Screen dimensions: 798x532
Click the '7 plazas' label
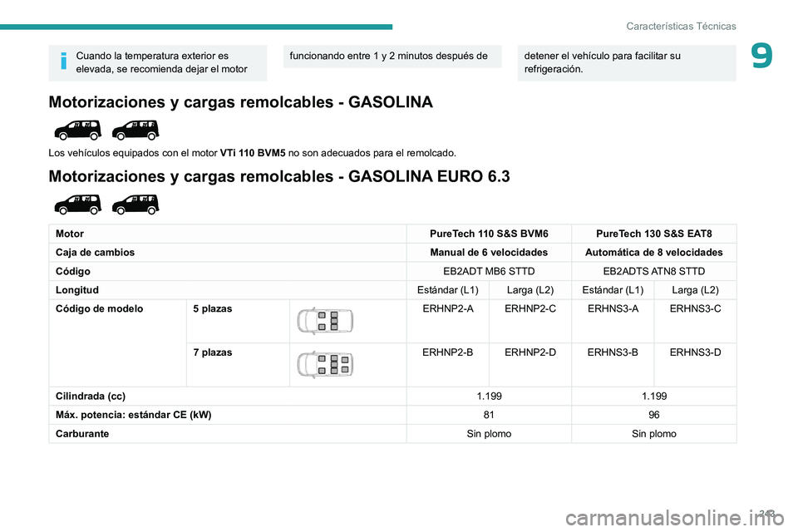(x=213, y=352)
